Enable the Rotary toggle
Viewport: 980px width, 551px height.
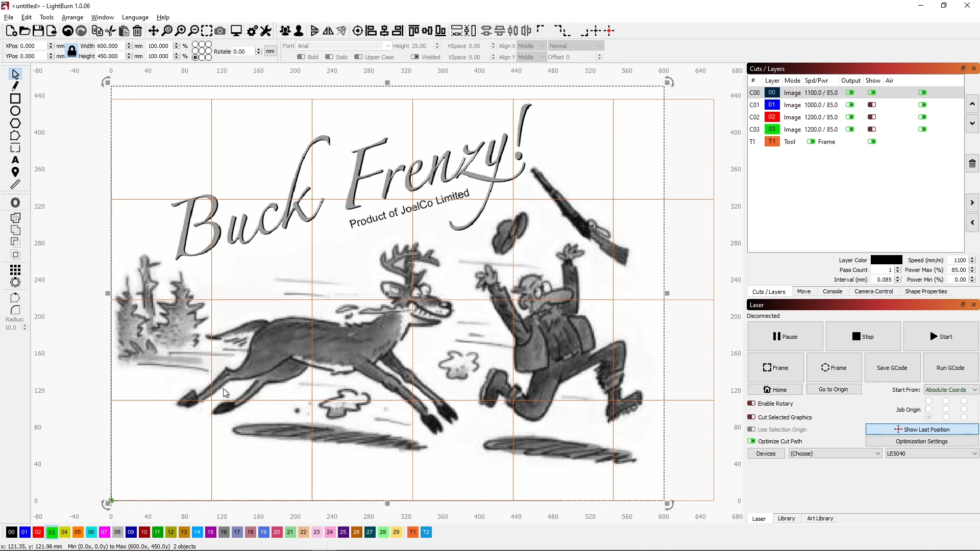pyautogui.click(x=751, y=404)
